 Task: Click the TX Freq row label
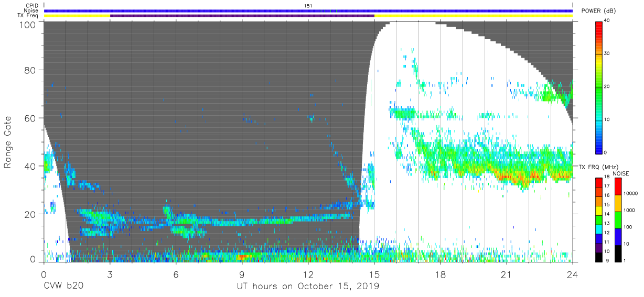coord(29,16)
